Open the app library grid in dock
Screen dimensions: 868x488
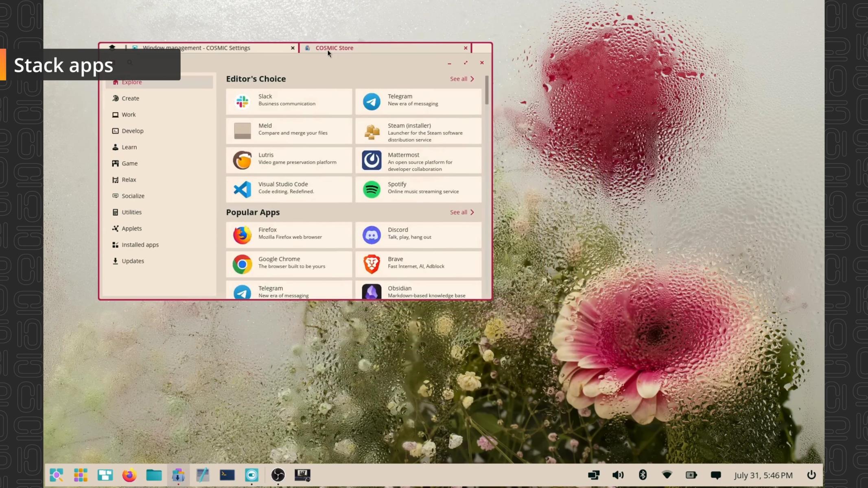(x=81, y=475)
